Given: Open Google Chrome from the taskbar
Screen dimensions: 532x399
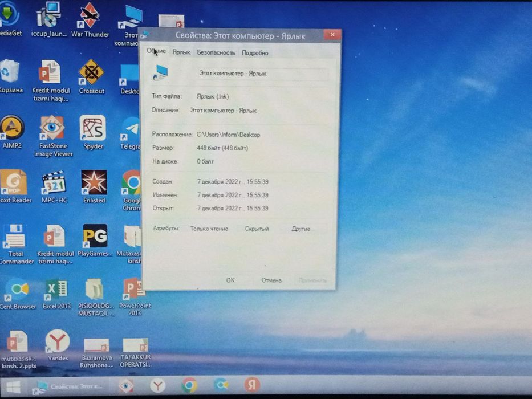Looking at the screenshot, I should 189,385.
